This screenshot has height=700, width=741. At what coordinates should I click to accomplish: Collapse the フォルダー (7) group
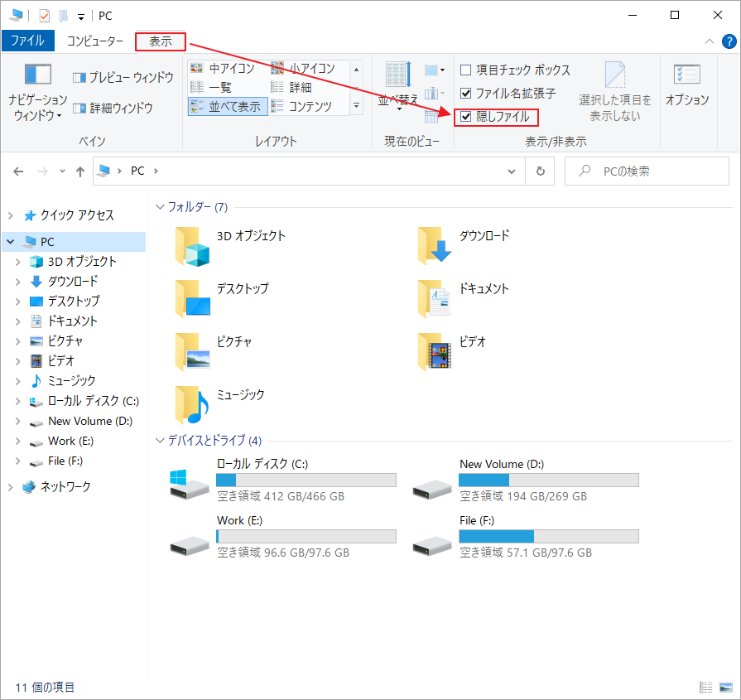click(160, 207)
